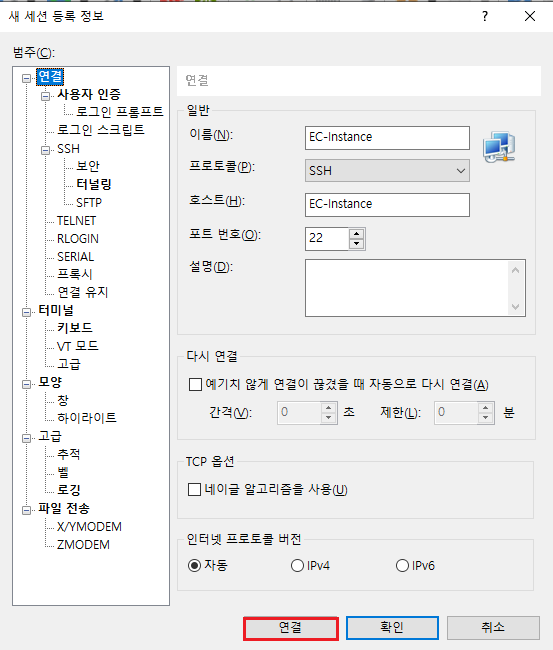
Task: Click the 호스트 host input field
Action: pyautogui.click(x=387, y=205)
